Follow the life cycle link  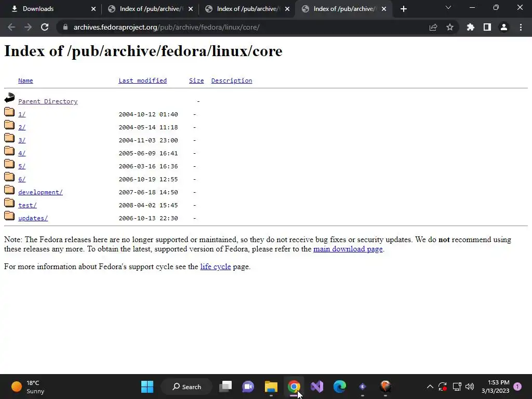tap(216, 267)
